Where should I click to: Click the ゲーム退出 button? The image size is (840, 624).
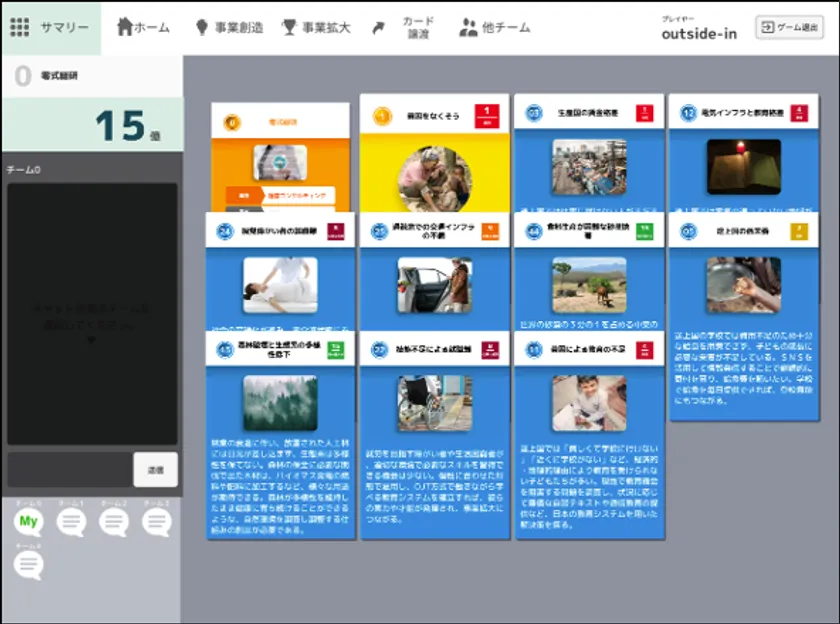[x=789, y=28]
